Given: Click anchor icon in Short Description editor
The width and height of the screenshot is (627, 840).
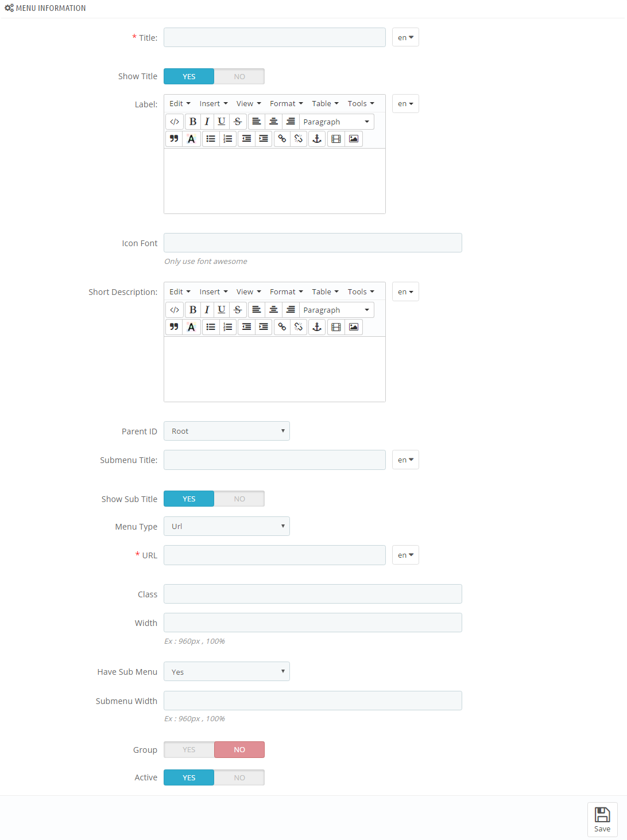Looking at the screenshot, I should coord(317,327).
